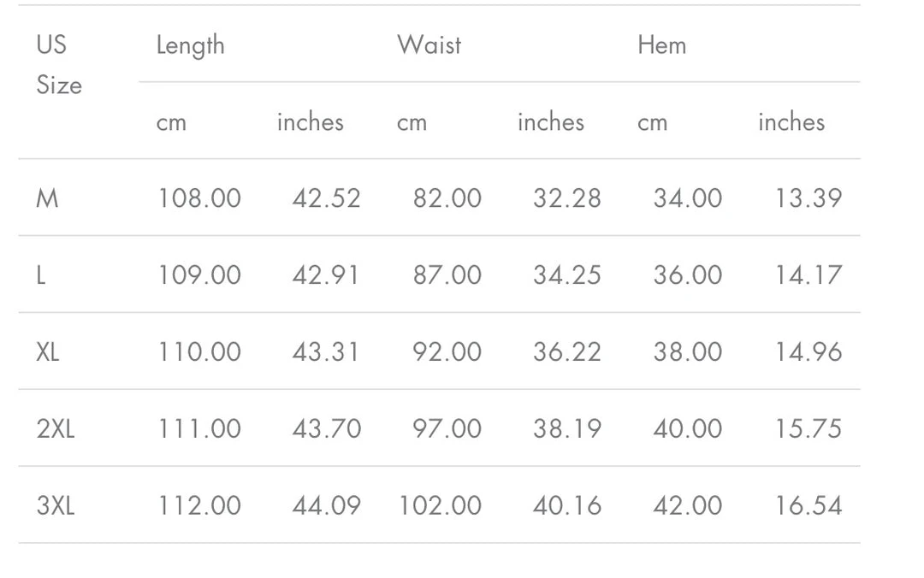Click the Length column header
Screen dimensions: 924x578
click(190, 45)
